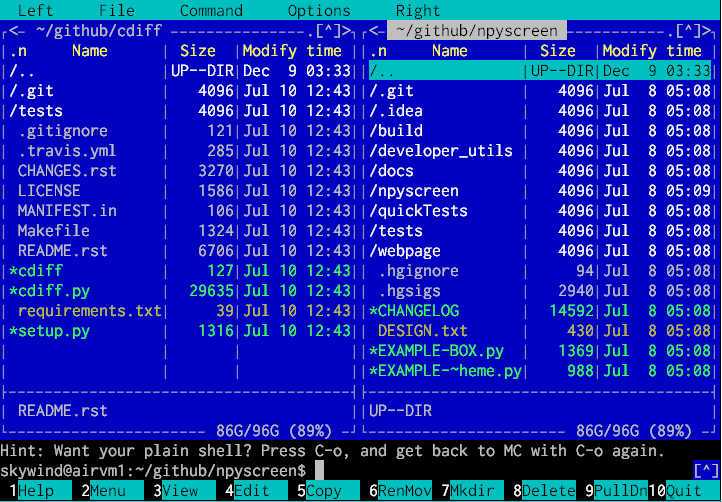Select LICENSE file
Image resolution: width=722 pixels, height=502 pixels.
click(180, 191)
